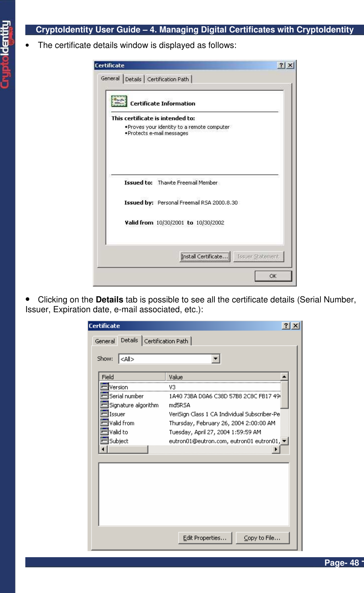Select General tab in lower Certificate window

click(x=105, y=341)
